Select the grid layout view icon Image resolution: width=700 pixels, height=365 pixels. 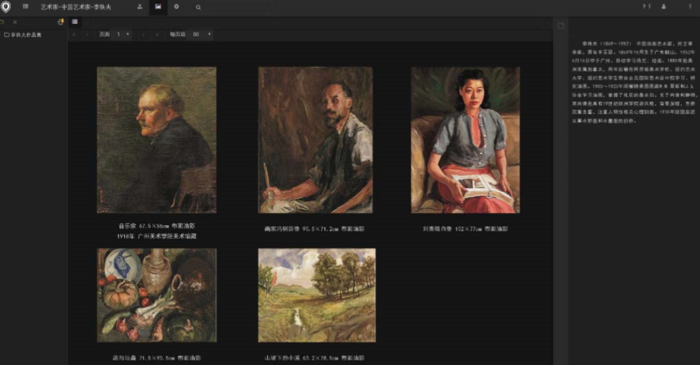[x=75, y=21]
